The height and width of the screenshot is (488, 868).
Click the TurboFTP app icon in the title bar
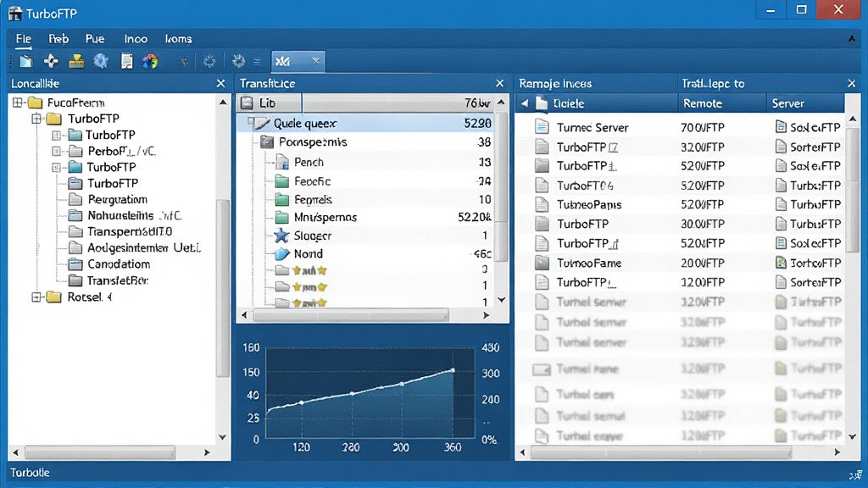tap(15, 13)
